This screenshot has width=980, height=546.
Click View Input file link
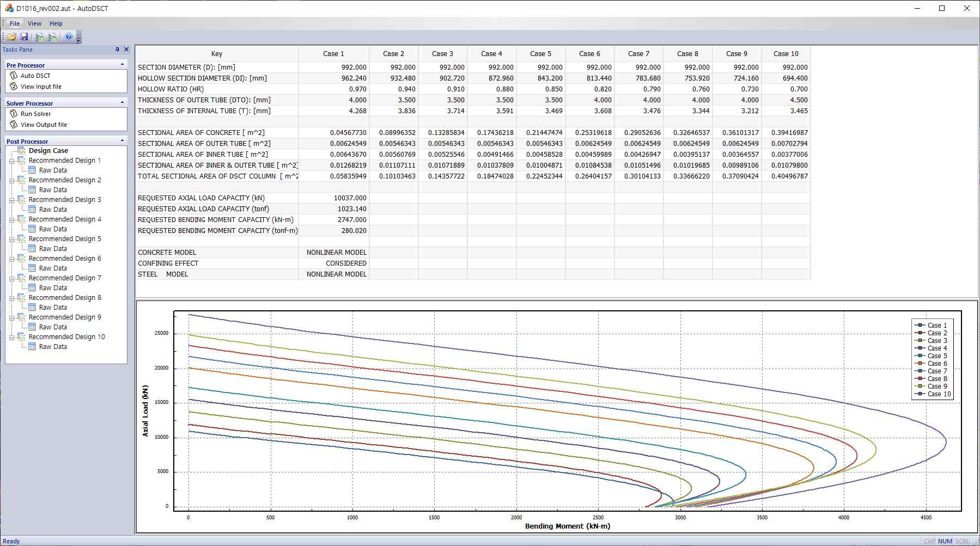(x=41, y=87)
